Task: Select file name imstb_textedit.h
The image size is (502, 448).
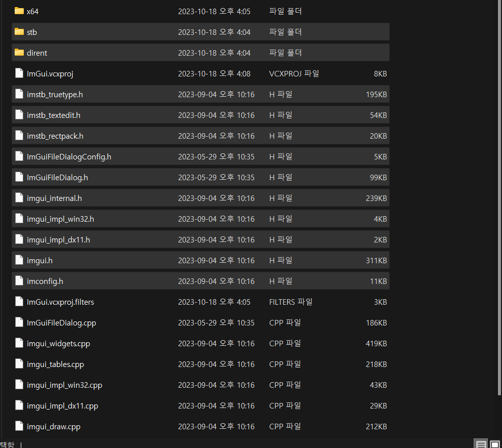Action: (x=54, y=115)
